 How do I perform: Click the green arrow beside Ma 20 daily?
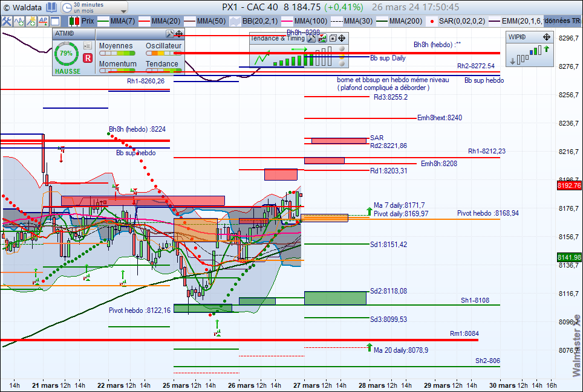(369, 347)
